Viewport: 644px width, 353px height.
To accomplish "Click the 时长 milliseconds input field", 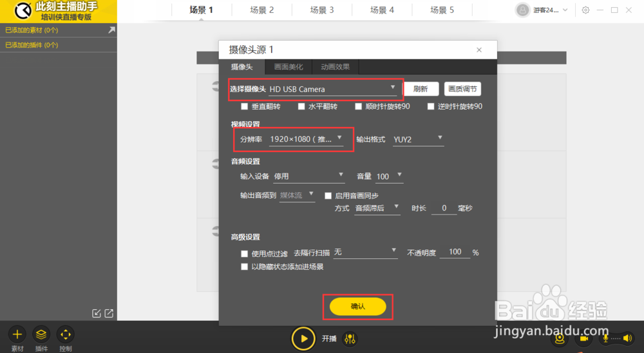I will [x=444, y=208].
